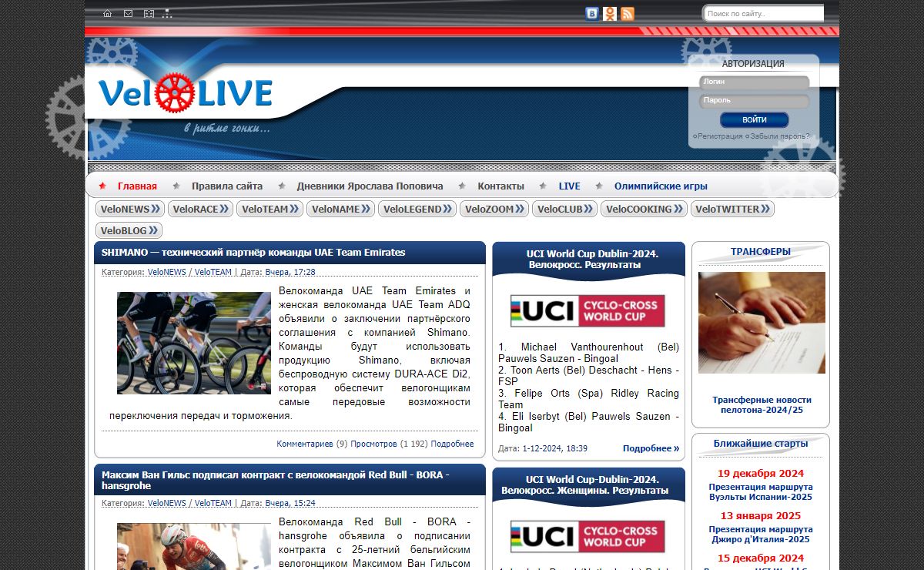Click the open book icon in top bar
The width and height of the screenshot is (924, 570).
(x=149, y=14)
